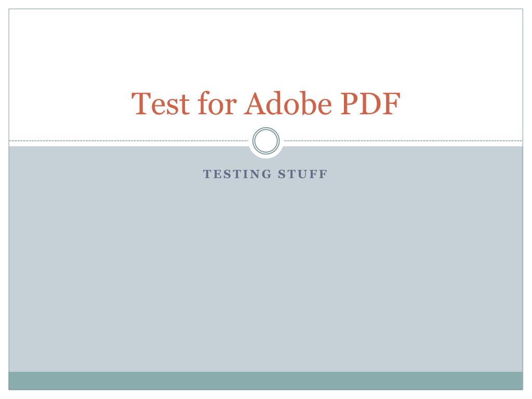
Task: Click the slide's left border line
Action: 8,199
